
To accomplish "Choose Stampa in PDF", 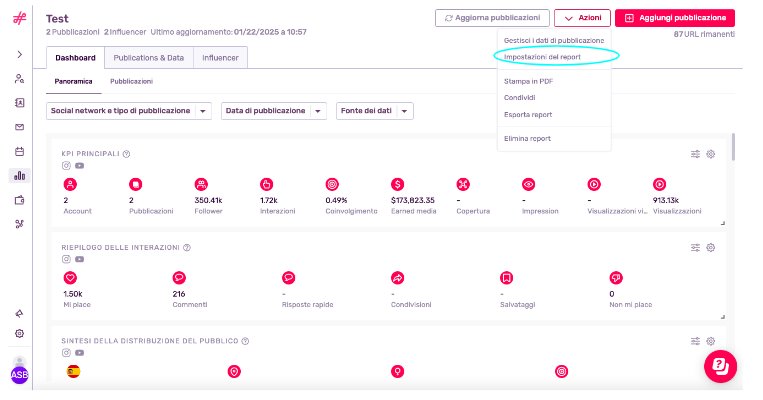I will (x=528, y=81).
